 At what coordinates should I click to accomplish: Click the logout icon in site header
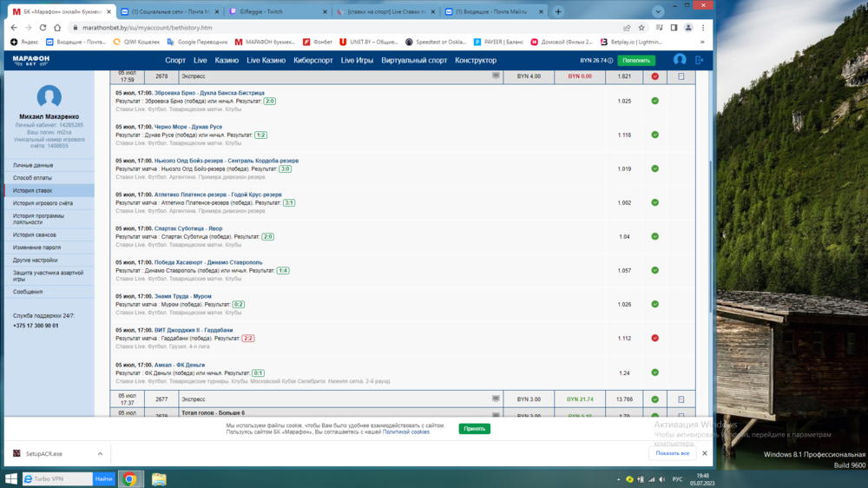click(x=700, y=60)
